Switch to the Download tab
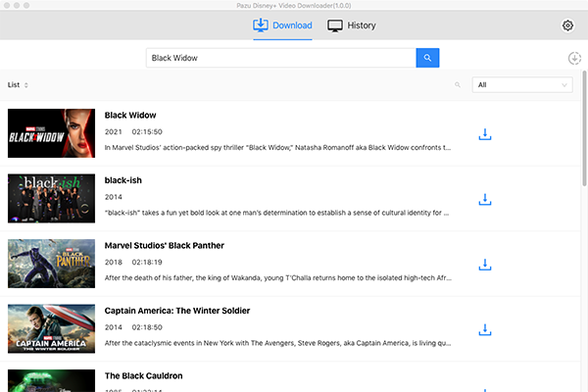The height and width of the screenshot is (392, 588). [282, 25]
